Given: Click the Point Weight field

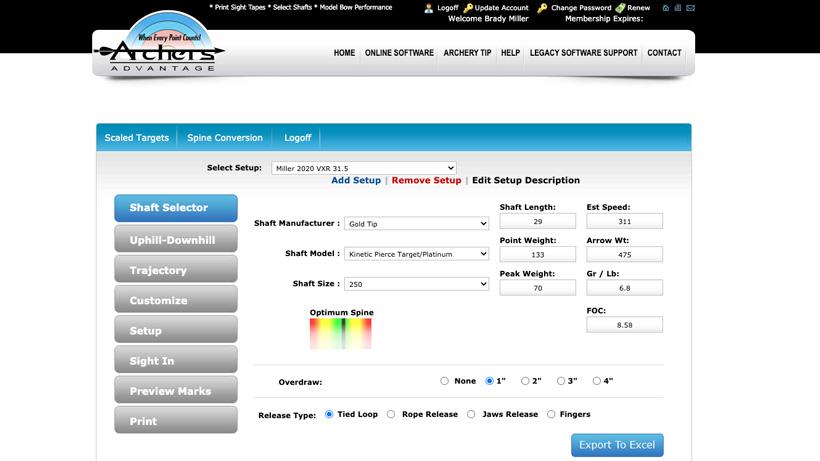Looking at the screenshot, I should pos(538,255).
